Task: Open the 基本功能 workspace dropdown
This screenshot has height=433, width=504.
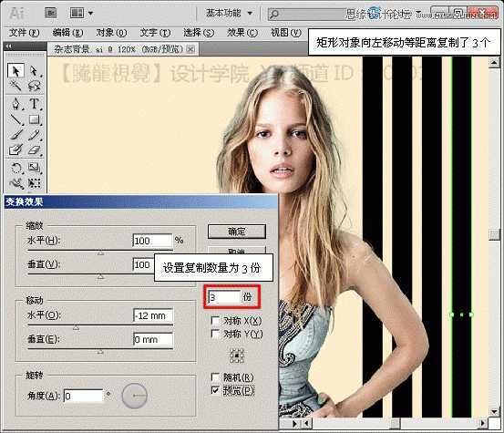Action: (229, 13)
